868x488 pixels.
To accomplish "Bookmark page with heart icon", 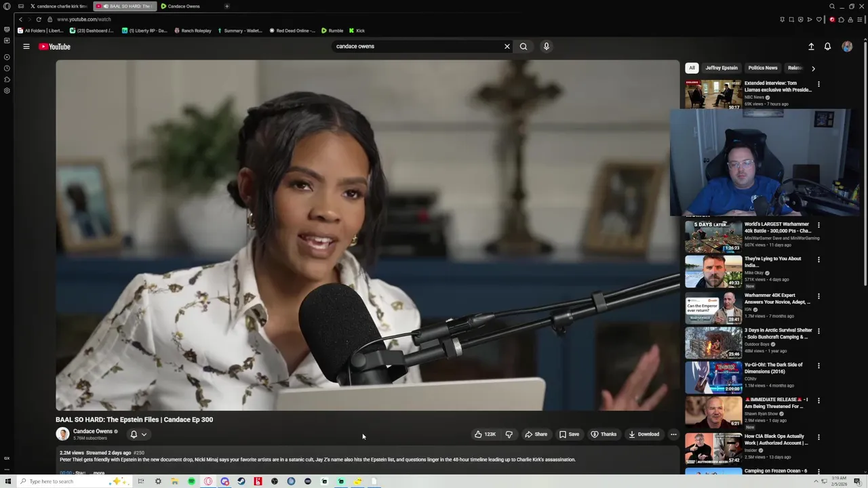I will coord(818,19).
